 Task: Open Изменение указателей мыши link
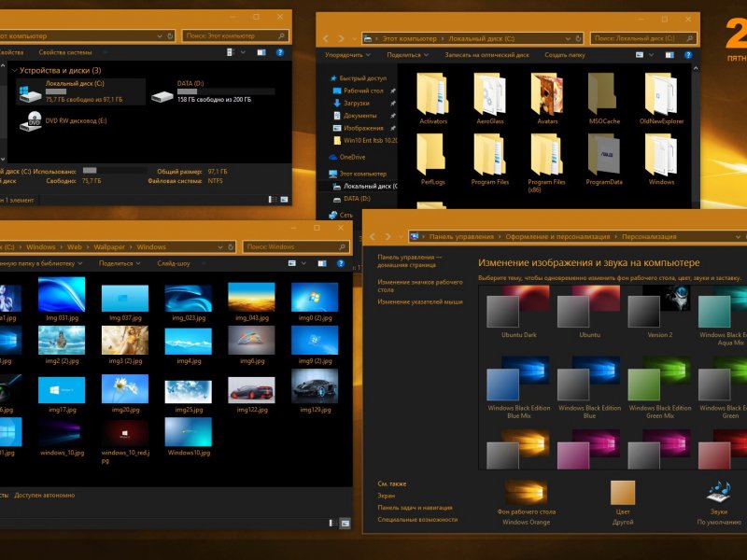click(x=420, y=301)
